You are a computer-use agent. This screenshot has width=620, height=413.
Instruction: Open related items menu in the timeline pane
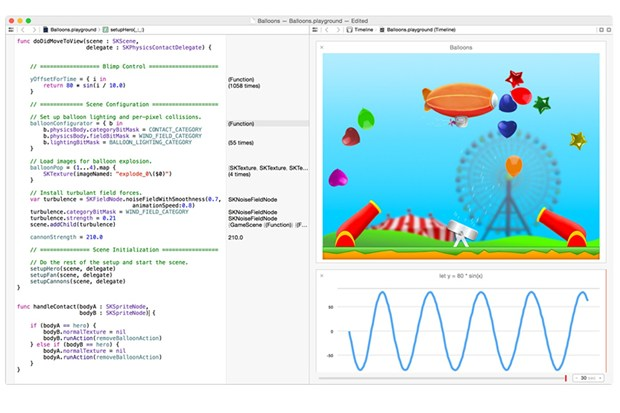tap(315, 30)
